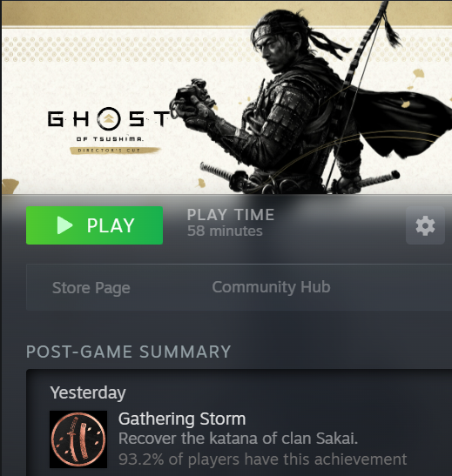Image resolution: width=452 pixels, height=476 pixels.
Task: Open the game settings gear icon
Action: (425, 225)
